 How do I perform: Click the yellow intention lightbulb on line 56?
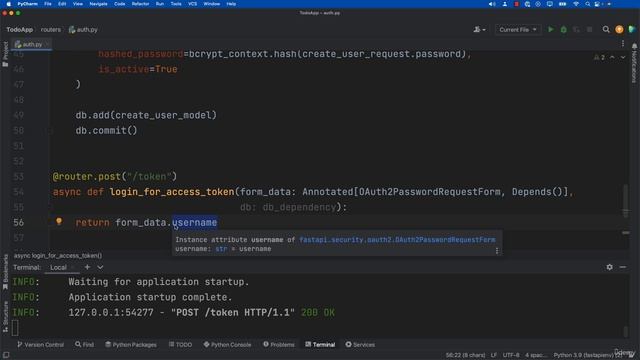(59, 222)
